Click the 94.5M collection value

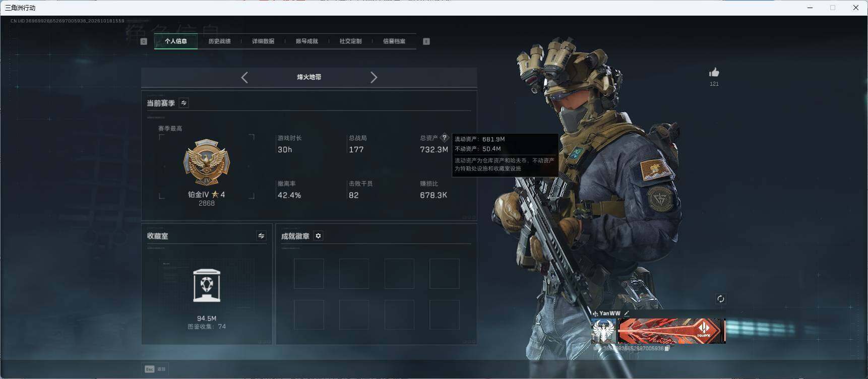tap(207, 319)
